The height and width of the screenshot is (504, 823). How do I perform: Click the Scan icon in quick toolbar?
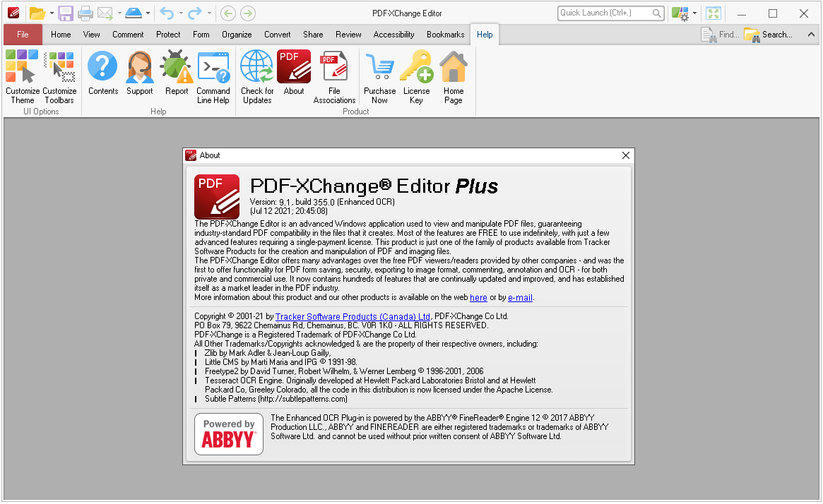point(134,13)
